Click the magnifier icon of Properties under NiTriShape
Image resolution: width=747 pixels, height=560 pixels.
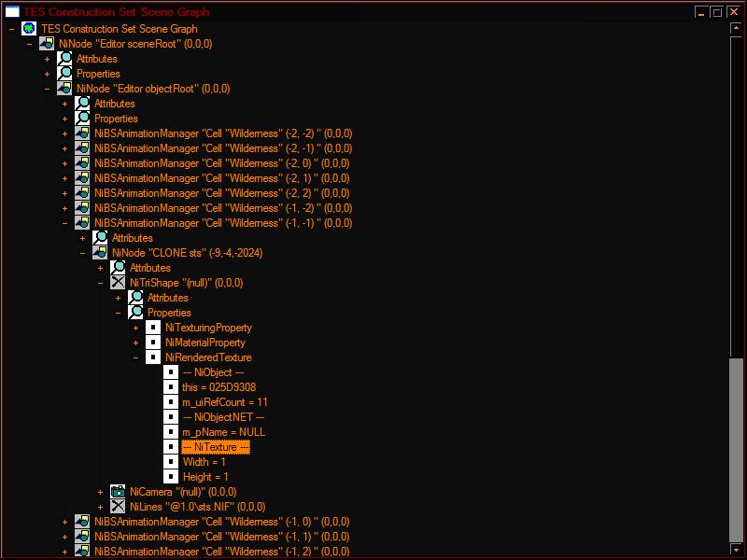(135, 313)
